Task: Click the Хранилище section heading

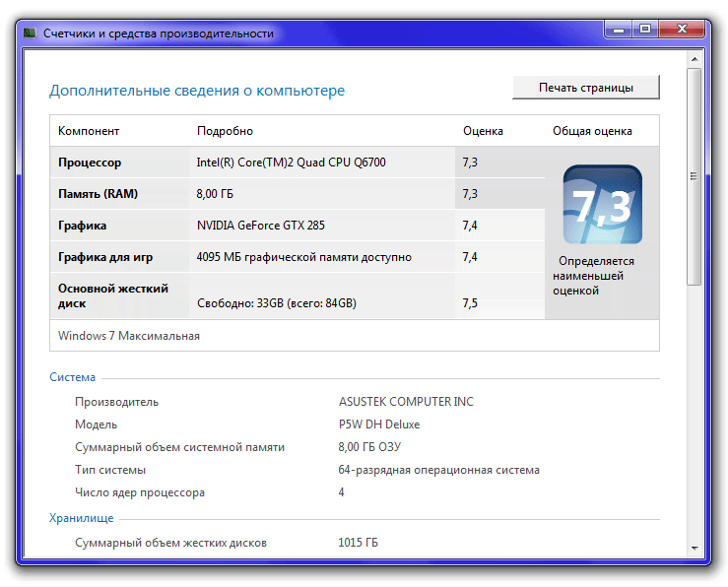Action: tap(81, 518)
